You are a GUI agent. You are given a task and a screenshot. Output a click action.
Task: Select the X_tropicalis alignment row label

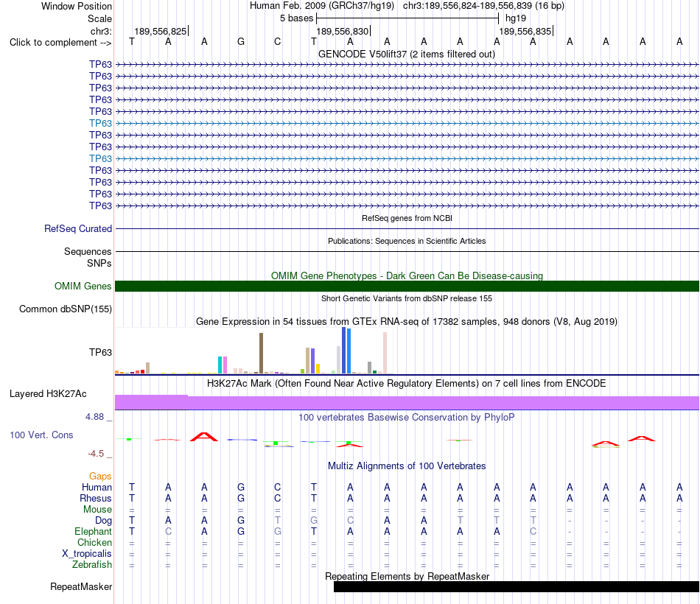pyautogui.click(x=87, y=554)
